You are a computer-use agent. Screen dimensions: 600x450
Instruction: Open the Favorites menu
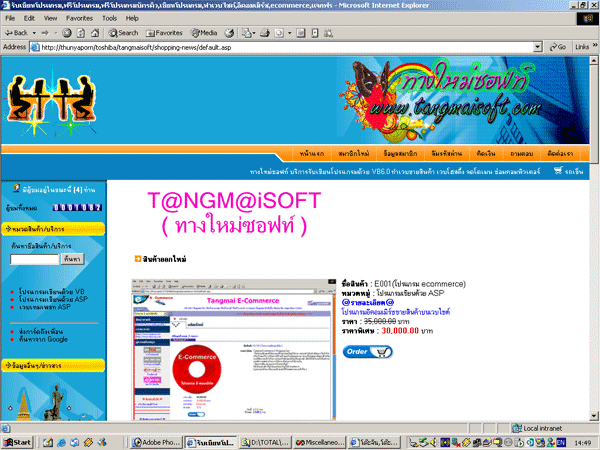(x=79, y=18)
